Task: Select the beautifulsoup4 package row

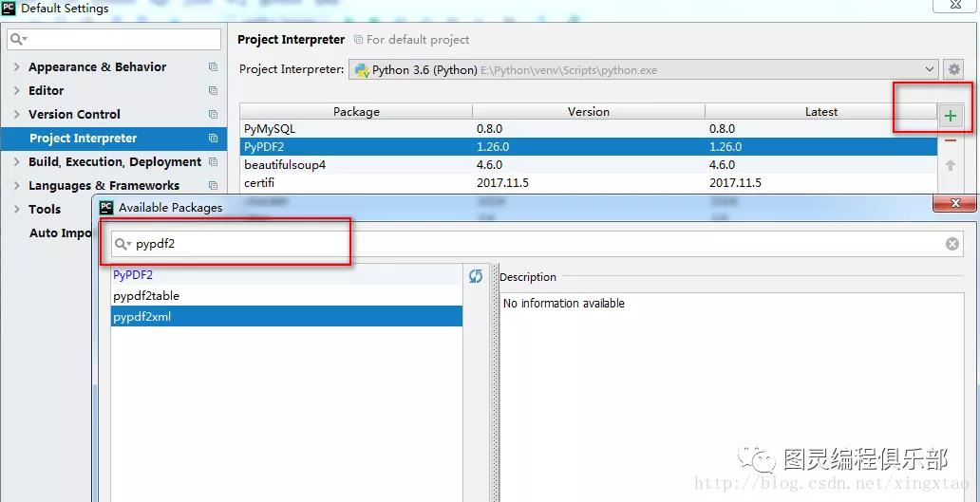Action: [589, 165]
